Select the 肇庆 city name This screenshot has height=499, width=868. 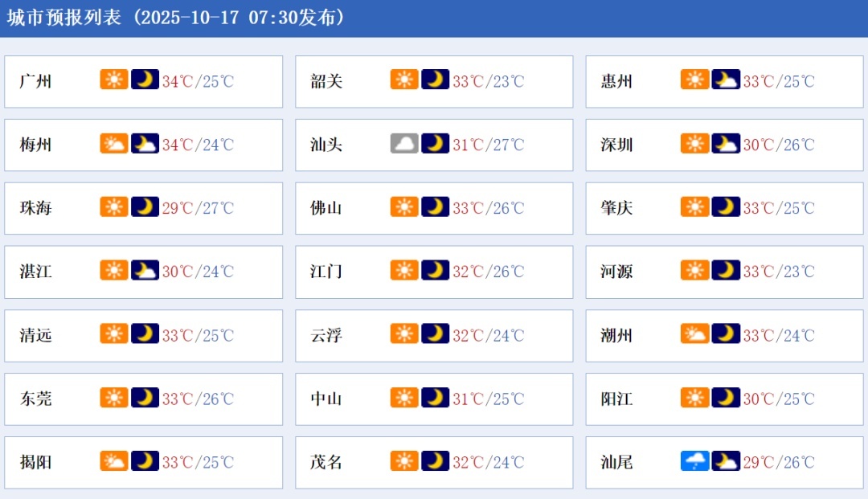(616, 207)
